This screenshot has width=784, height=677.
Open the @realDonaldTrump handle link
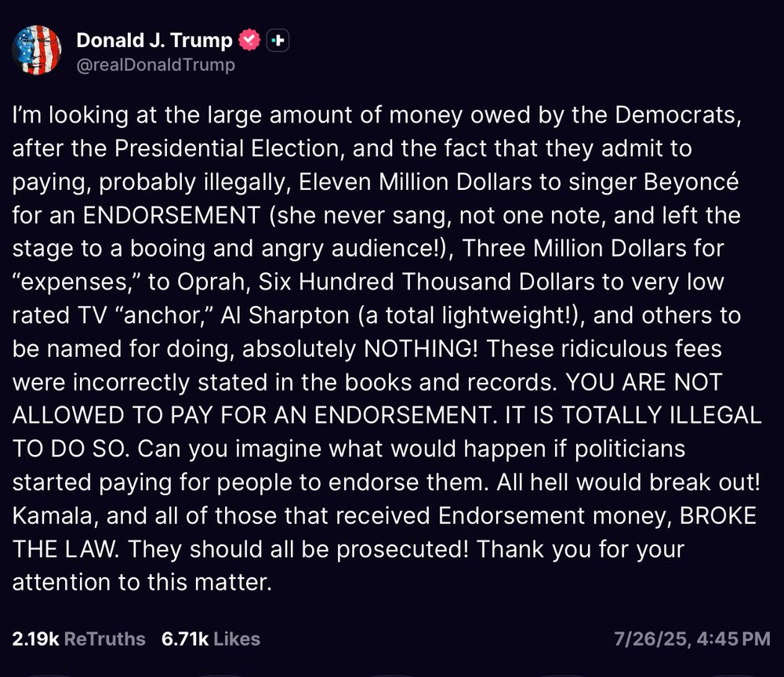(x=155, y=65)
